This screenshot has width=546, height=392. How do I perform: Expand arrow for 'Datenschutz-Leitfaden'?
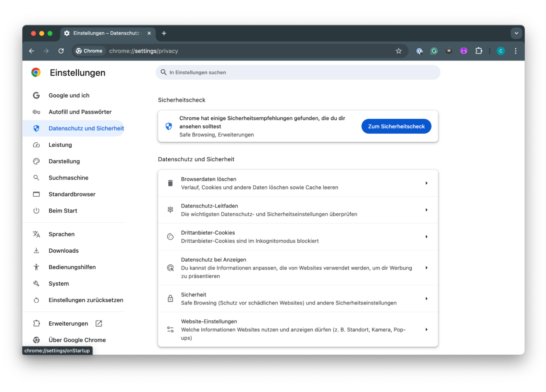[426, 210]
